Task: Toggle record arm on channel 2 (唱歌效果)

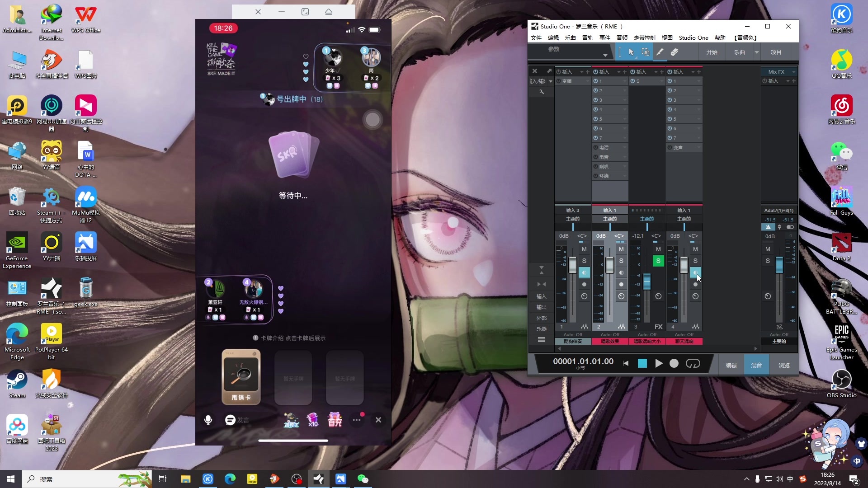Action: click(x=622, y=284)
